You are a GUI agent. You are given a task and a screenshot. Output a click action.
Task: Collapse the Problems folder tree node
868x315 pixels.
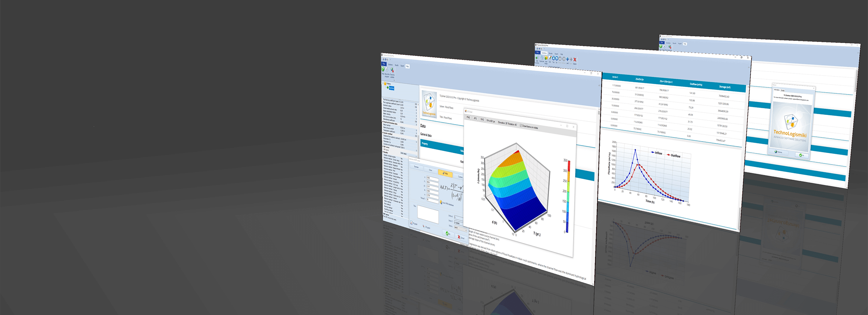pos(383,84)
